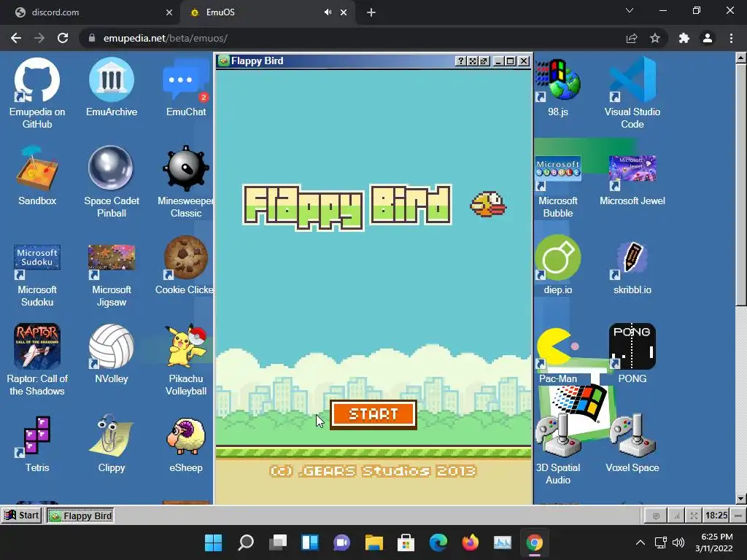747x560 pixels.
Task: Launch Microsoft Jewel game
Action: [x=632, y=181]
